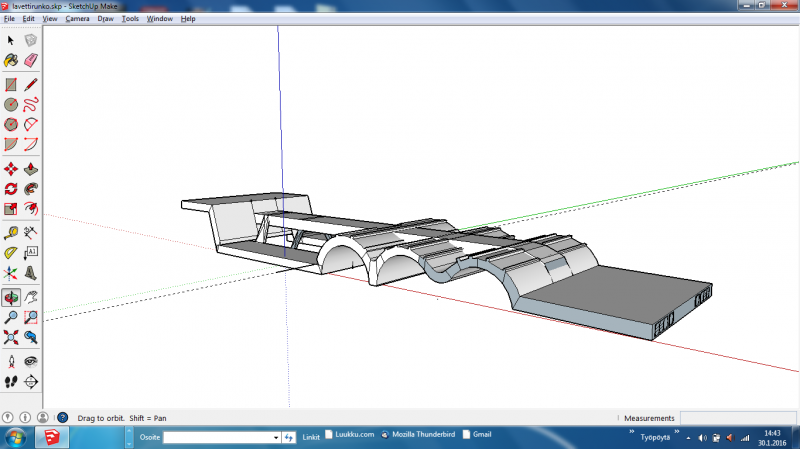Open the Luukku.com link

click(x=349, y=434)
